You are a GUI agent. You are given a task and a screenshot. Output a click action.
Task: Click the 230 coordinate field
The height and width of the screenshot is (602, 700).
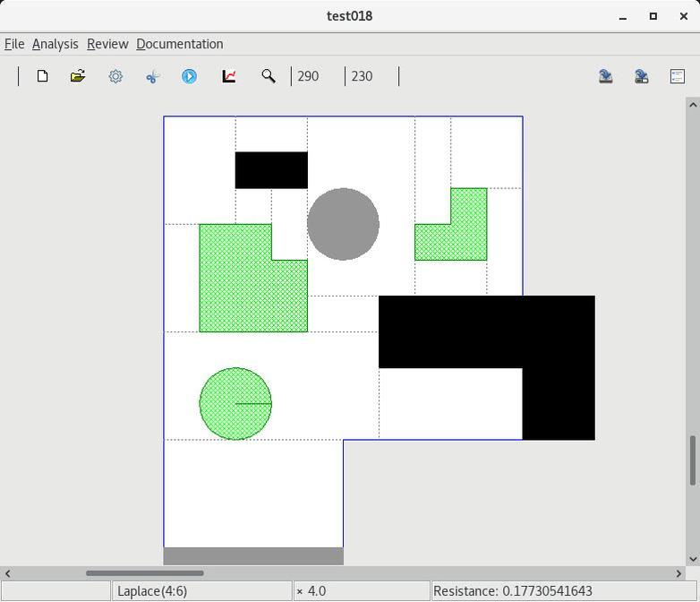[371, 76]
